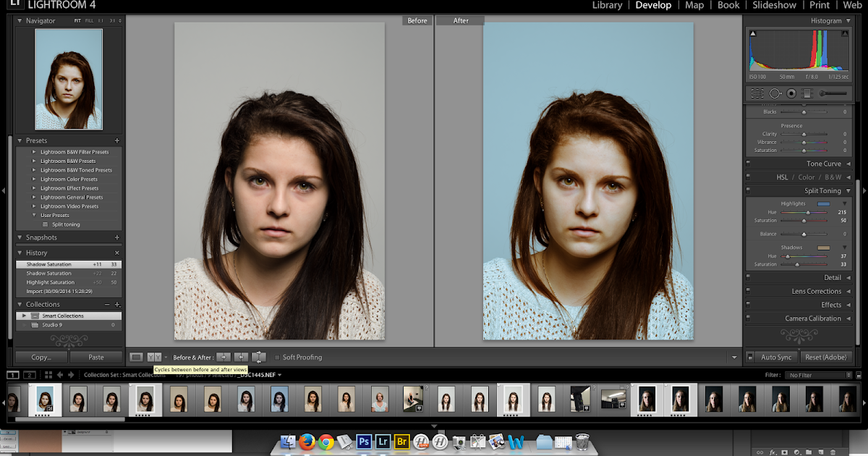Copy before settings to after arrow button
The height and width of the screenshot is (456, 868).
point(224,357)
